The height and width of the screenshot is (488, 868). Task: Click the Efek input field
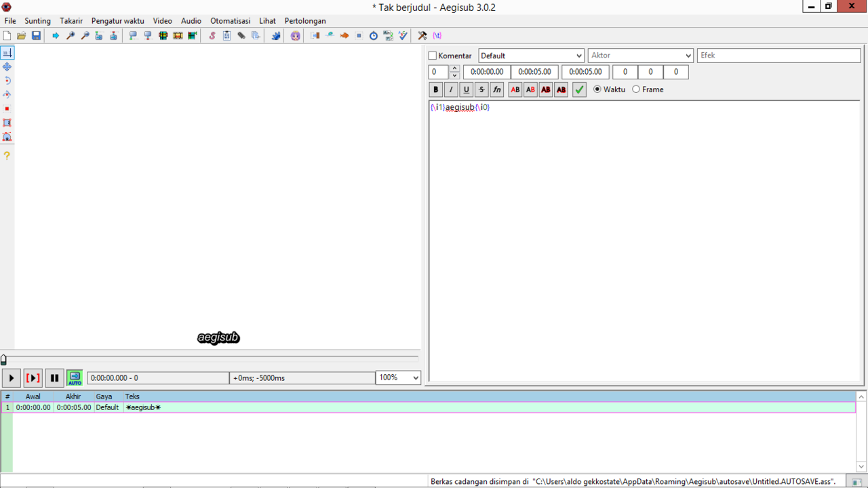click(779, 56)
